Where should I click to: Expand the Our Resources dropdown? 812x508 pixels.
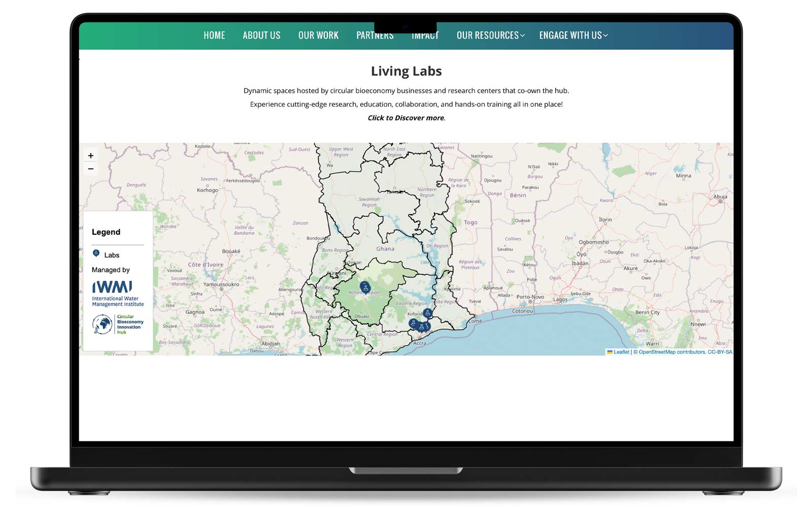(x=490, y=36)
